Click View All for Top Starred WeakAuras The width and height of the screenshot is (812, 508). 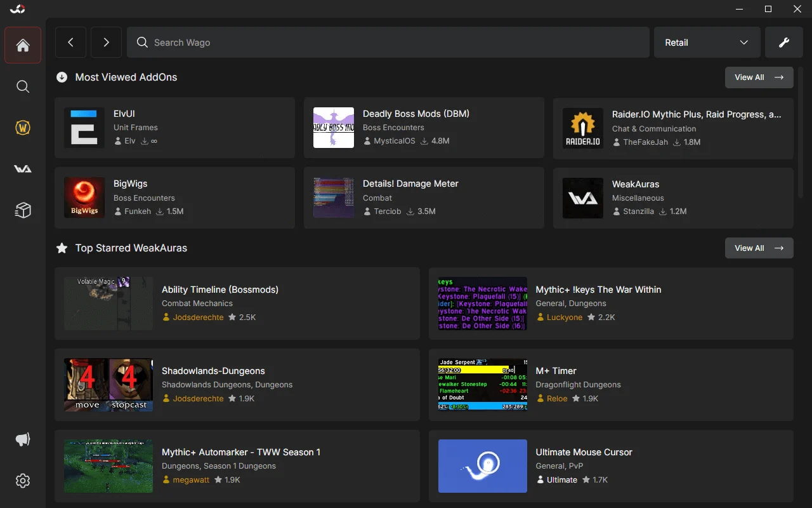pos(759,248)
